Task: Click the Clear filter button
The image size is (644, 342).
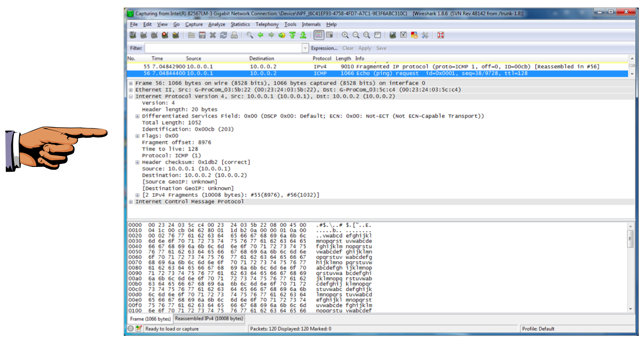Action: pyautogui.click(x=348, y=48)
